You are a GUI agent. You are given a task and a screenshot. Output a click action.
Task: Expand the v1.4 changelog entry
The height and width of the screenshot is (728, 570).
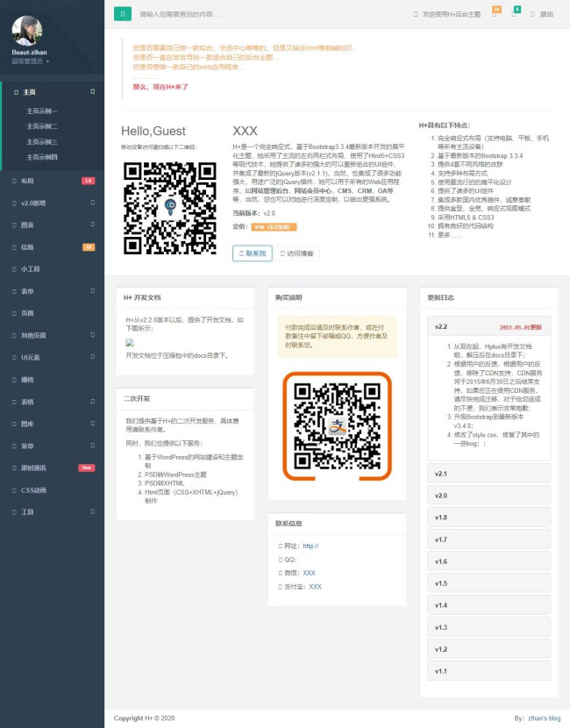(x=488, y=605)
